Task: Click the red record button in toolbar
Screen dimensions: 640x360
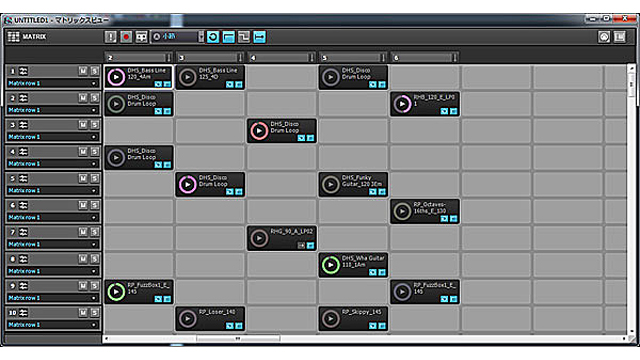Action: pyautogui.click(x=126, y=37)
